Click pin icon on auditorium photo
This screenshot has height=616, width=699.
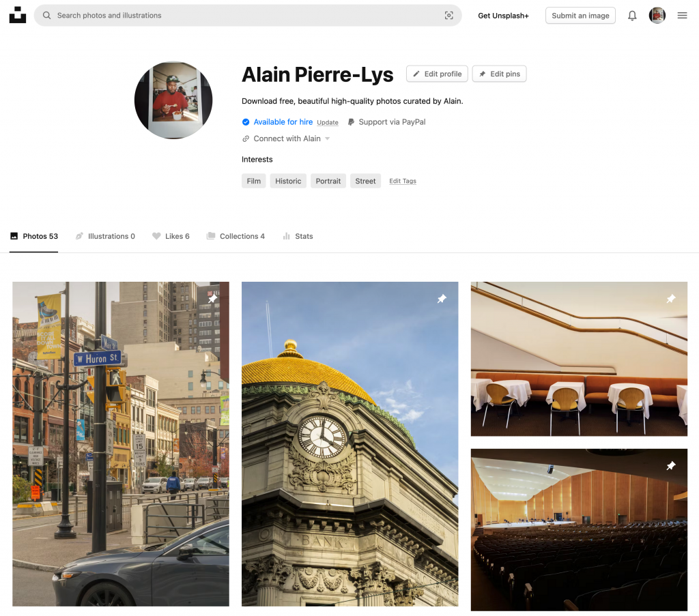(x=670, y=466)
